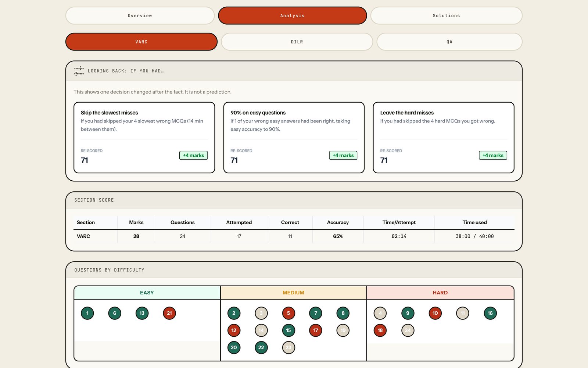Open easy question 1 bubble

(87, 313)
